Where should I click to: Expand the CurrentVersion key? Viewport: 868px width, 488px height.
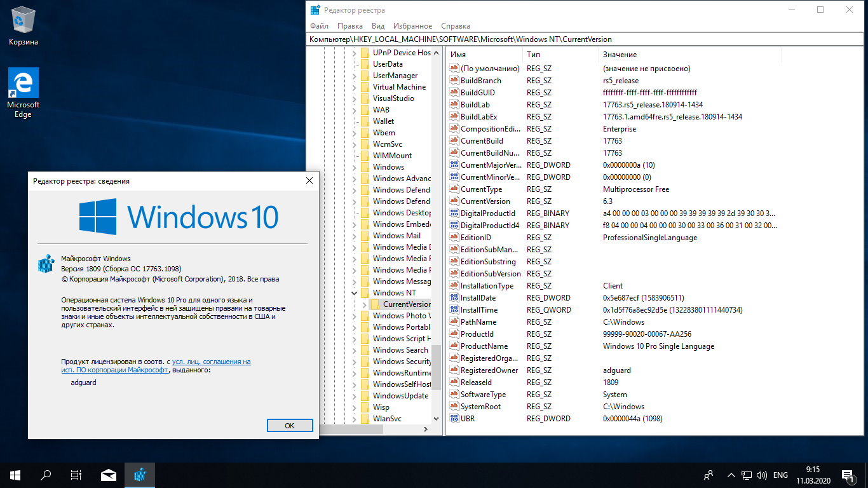pyautogui.click(x=365, y=304)
